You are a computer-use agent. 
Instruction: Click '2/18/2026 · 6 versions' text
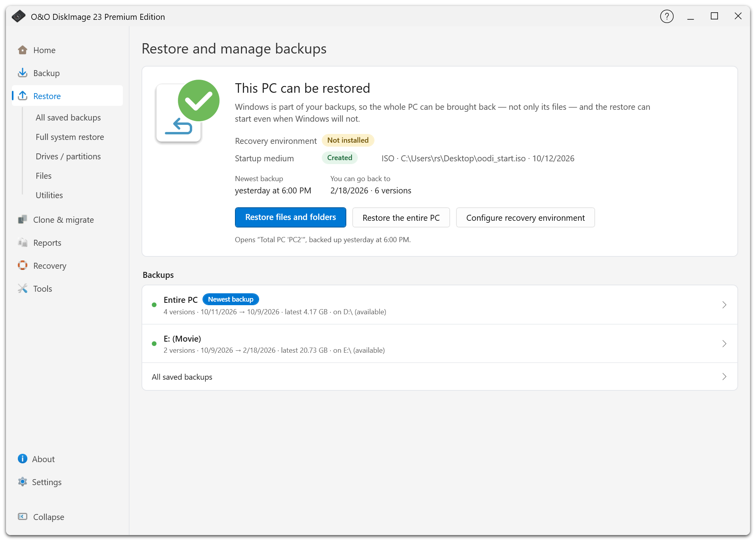click(371, 191)
